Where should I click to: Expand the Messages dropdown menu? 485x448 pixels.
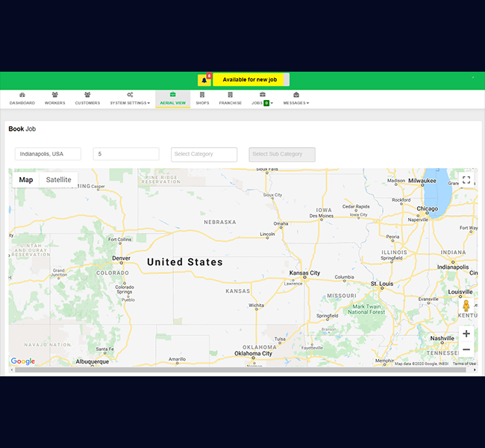307,103
